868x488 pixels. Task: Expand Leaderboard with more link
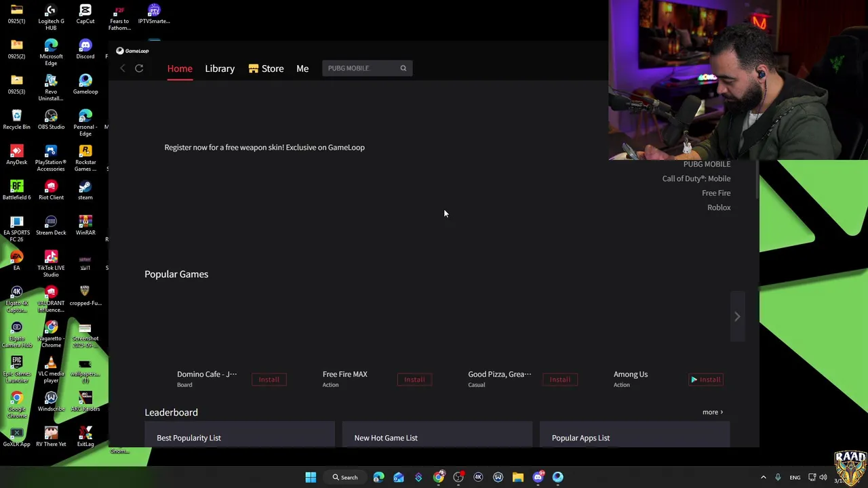click(713, 412)
